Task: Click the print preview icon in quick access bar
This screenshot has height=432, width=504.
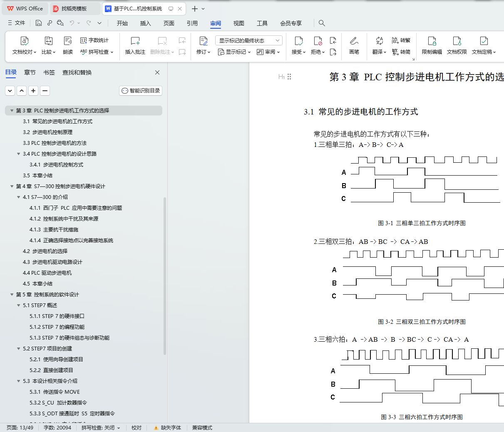Action: (x=60, y=23)
